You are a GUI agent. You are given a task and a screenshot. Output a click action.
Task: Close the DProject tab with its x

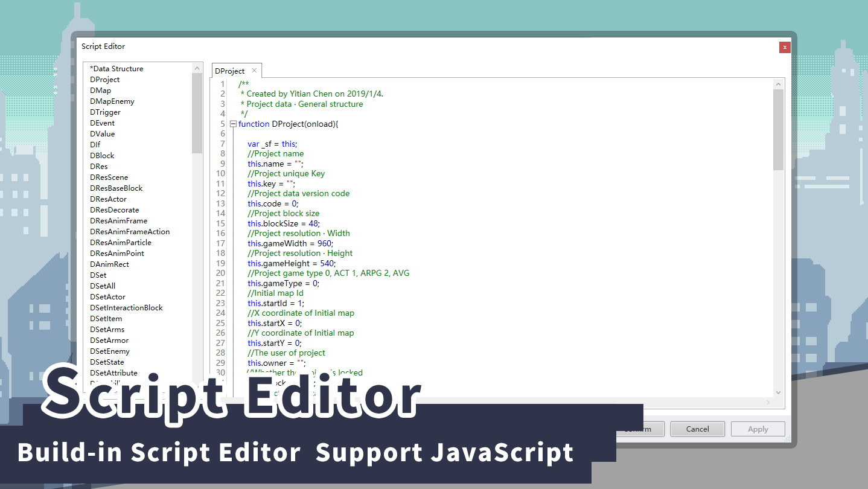pos(254,71)
